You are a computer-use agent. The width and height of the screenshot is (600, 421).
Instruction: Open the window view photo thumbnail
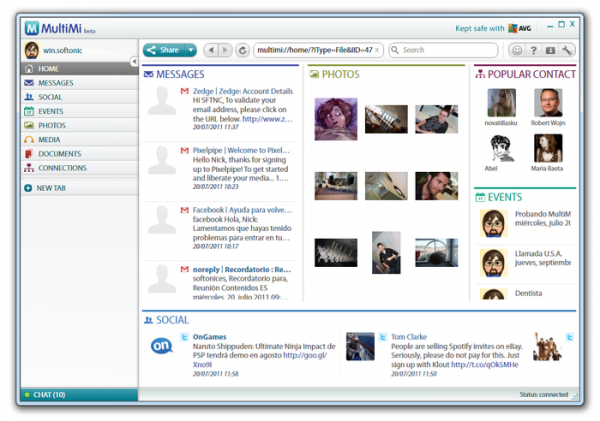pos(436,253)
